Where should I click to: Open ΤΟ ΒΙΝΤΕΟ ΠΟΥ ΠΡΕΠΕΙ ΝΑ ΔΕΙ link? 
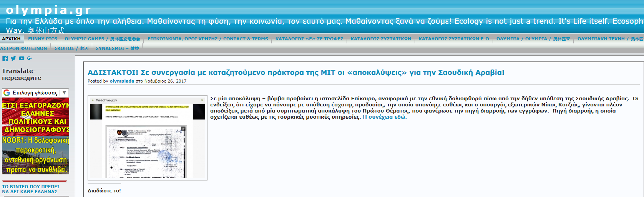[31, 189]
